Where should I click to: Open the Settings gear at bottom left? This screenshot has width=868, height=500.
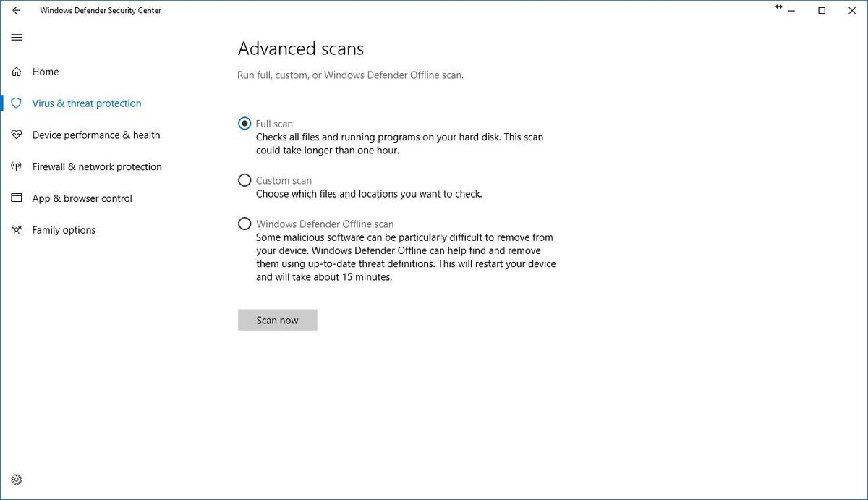[16, 479]
